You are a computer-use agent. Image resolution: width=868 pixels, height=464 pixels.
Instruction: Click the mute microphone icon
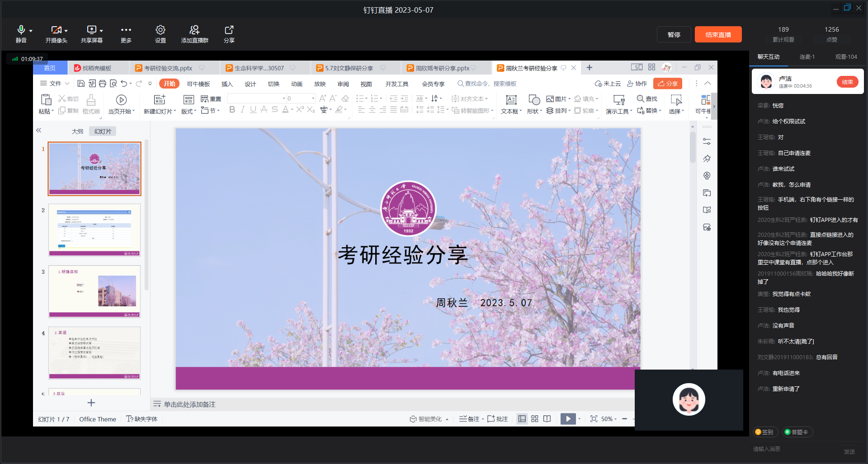click(21, 30)
